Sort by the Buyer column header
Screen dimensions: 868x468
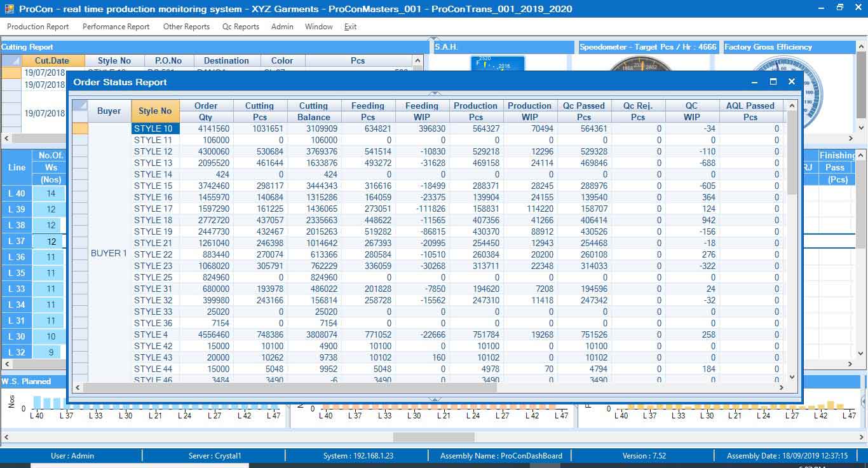(109, 111)
